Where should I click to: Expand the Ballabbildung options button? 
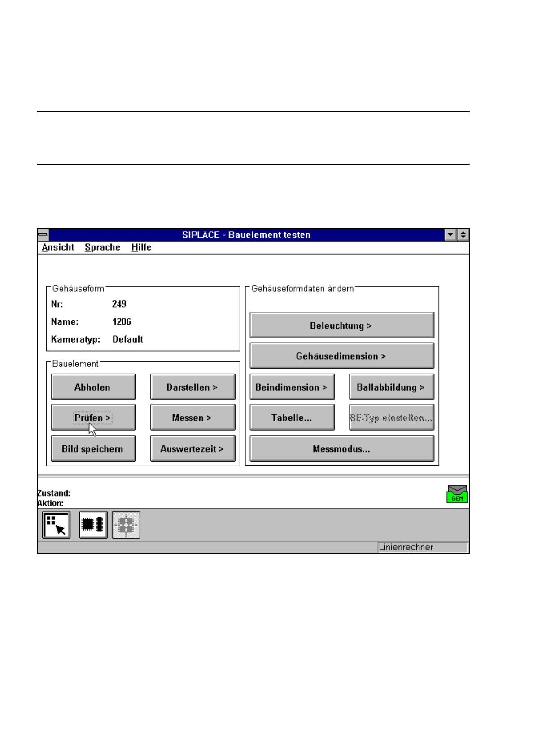click(392, 387)
